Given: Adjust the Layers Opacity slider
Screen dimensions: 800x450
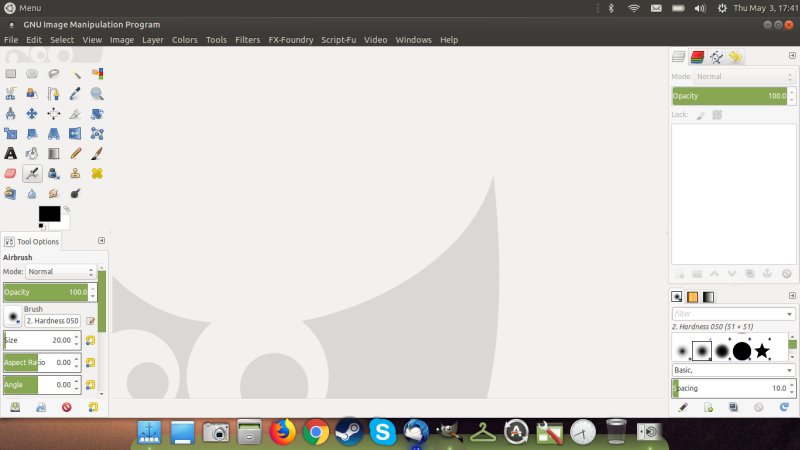Looking at the screenshot, I should [730, 96].
